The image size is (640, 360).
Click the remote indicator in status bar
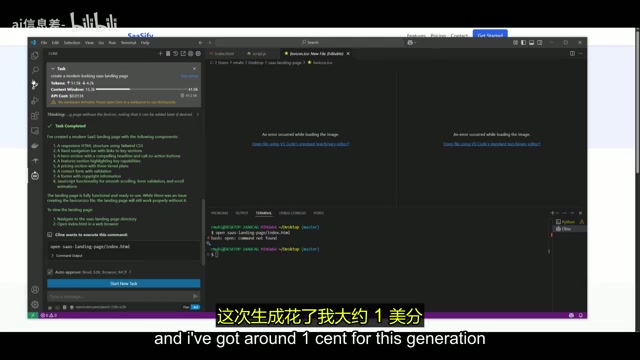33,315
